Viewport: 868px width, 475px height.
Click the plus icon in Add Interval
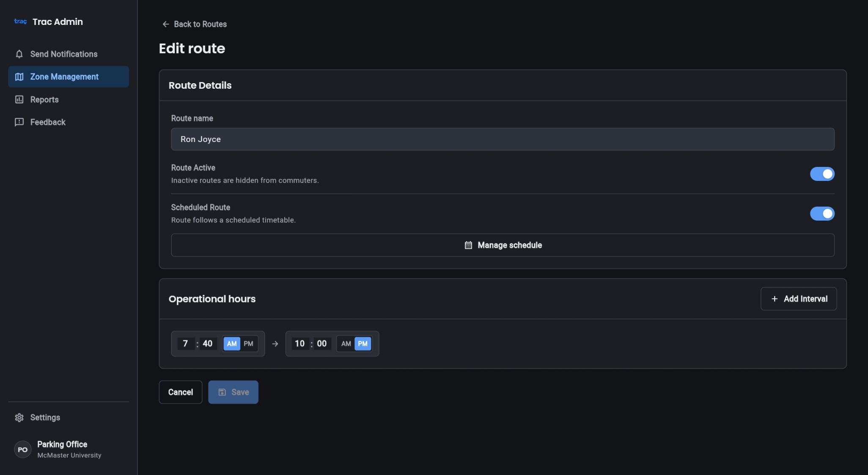(775, 299)
